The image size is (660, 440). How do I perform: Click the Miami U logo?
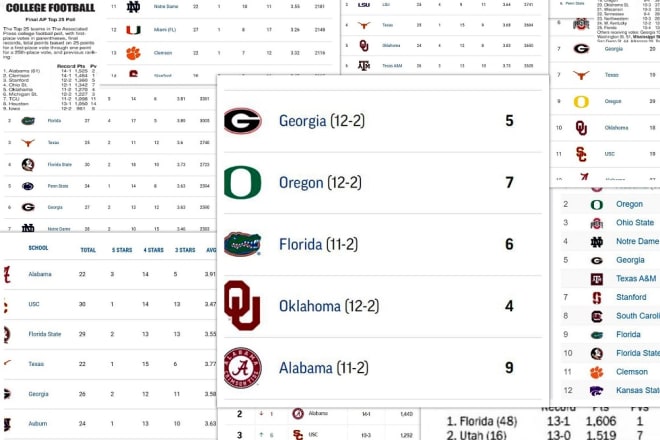point(133,30)
